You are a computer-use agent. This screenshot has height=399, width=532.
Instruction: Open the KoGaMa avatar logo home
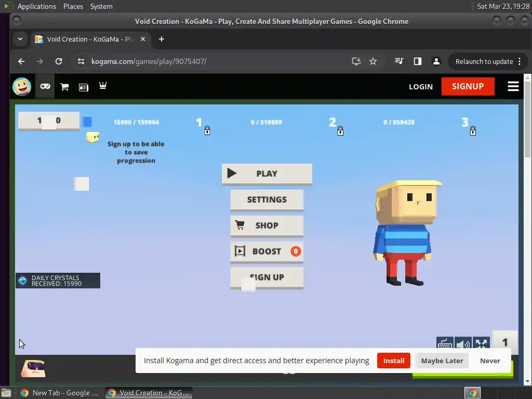pyautogui.click(x=22, y=87)
